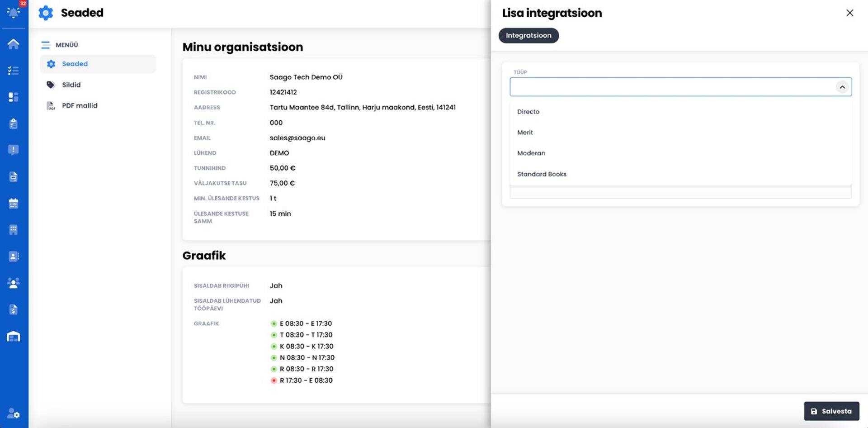Open user settings icon at sidebar bottom
The image size is (868, 428).
click(14, 413)
